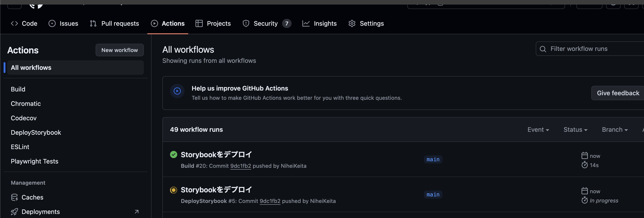Click the green success check on Build #20
The image size is (644, 218).
[173, 154]
